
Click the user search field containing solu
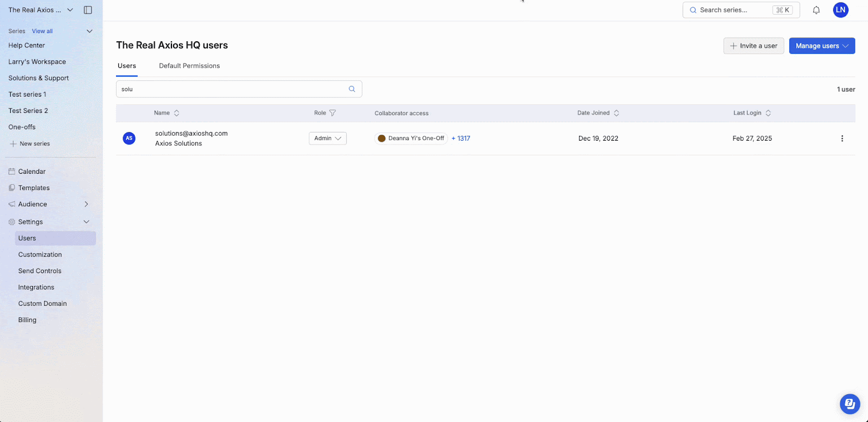239,89
